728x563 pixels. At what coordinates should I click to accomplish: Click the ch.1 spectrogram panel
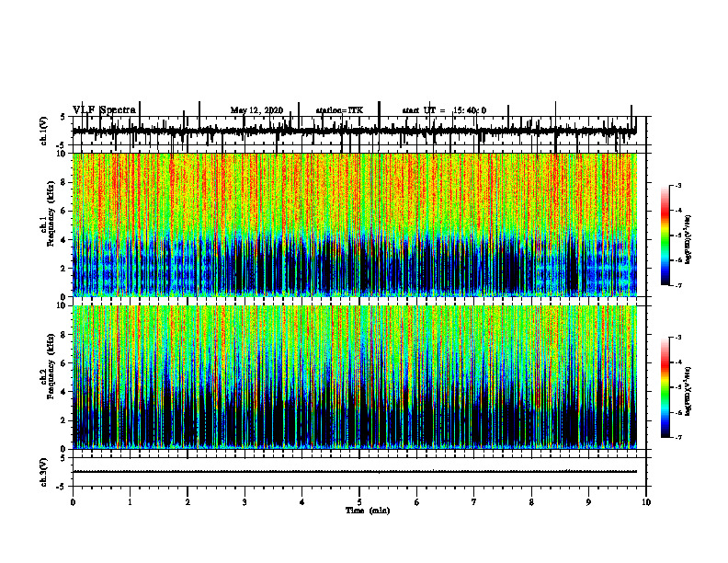[355, 224]
